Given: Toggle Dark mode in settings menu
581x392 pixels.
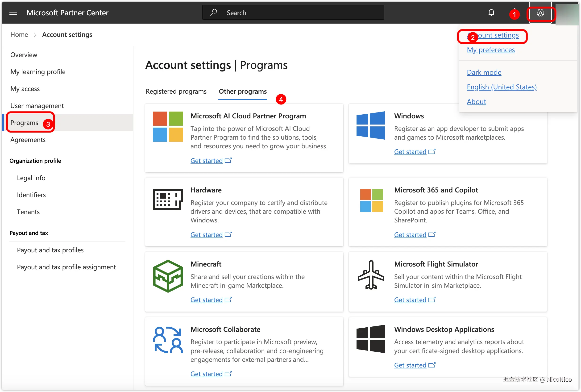Looking at the screenshot, I should 484,72.
